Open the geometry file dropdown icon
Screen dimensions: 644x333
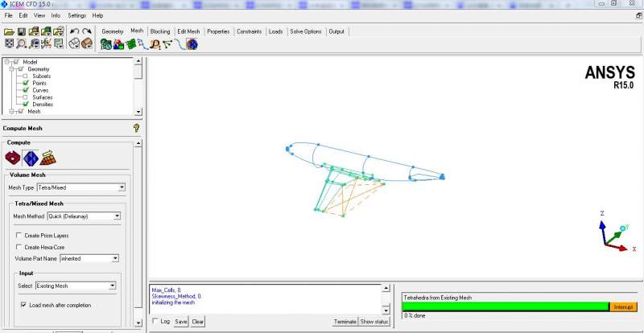34,31
